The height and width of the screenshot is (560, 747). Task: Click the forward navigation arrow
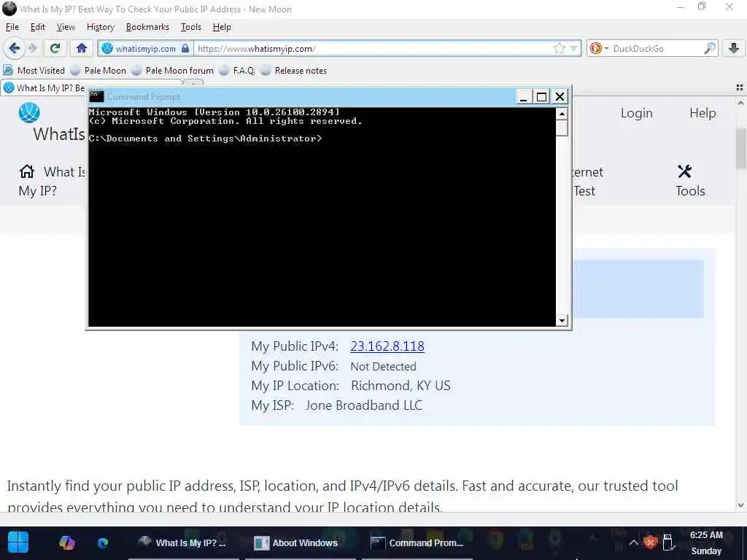coord(32,48)
